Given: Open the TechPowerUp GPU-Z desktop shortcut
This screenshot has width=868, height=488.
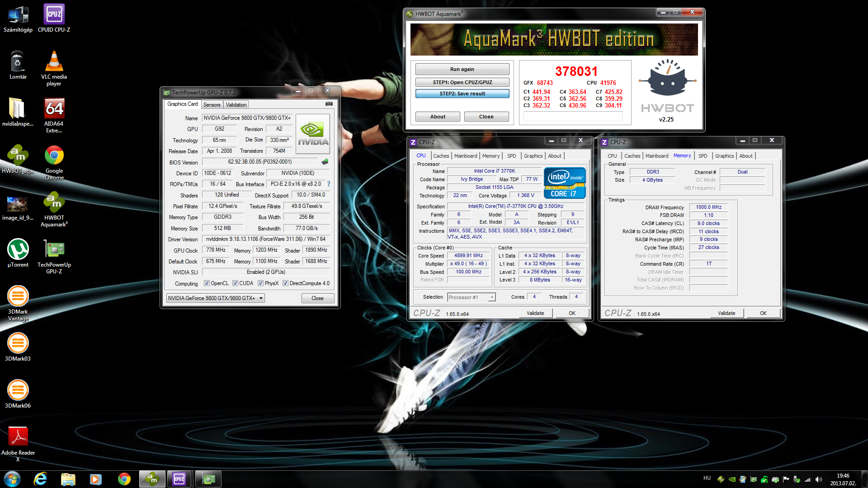Looking at the screenshot, I should click(54, 257).
